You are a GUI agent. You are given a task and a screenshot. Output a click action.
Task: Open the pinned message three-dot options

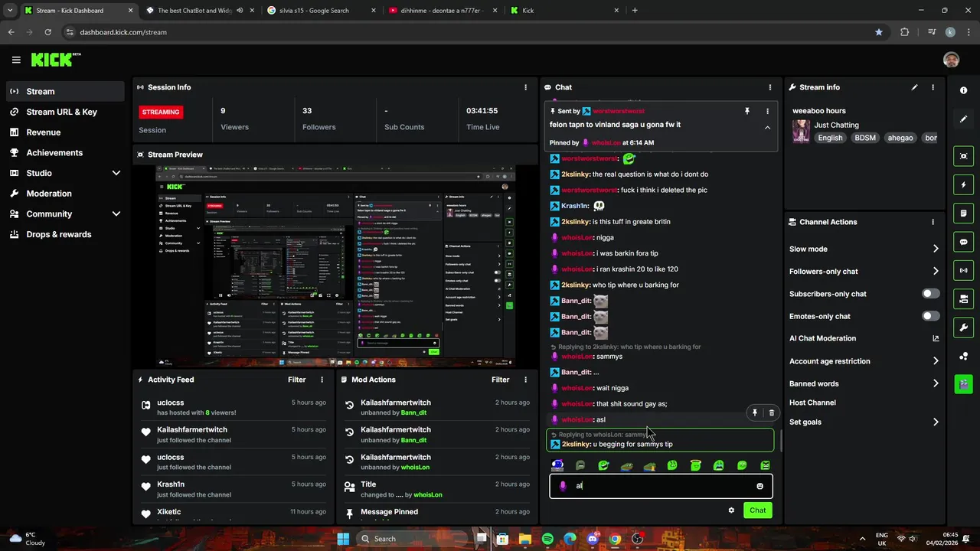coord(767,111)
